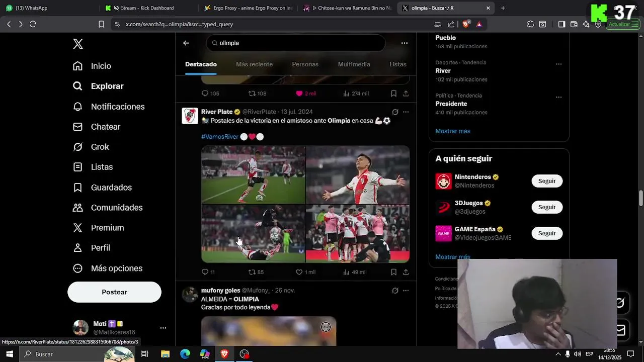Go back with the search page arrow
Screen dimensions: 644x362
(186, 43)
